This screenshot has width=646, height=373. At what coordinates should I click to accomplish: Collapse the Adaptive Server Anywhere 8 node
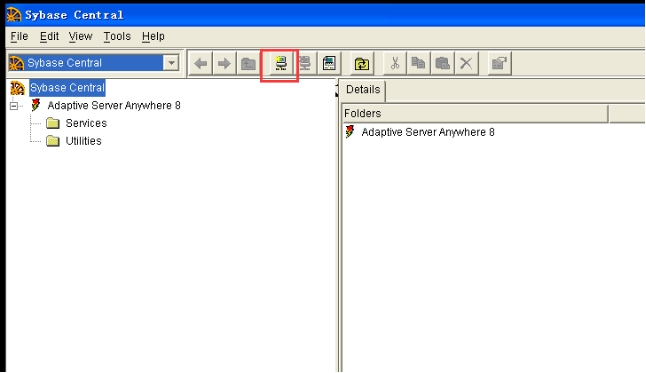click(14, 106)
